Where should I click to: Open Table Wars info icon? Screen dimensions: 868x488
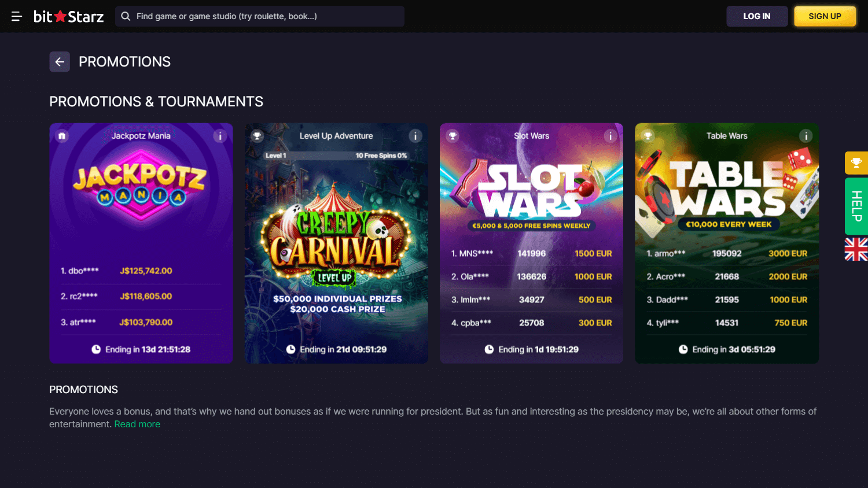[x=806, y=136]
